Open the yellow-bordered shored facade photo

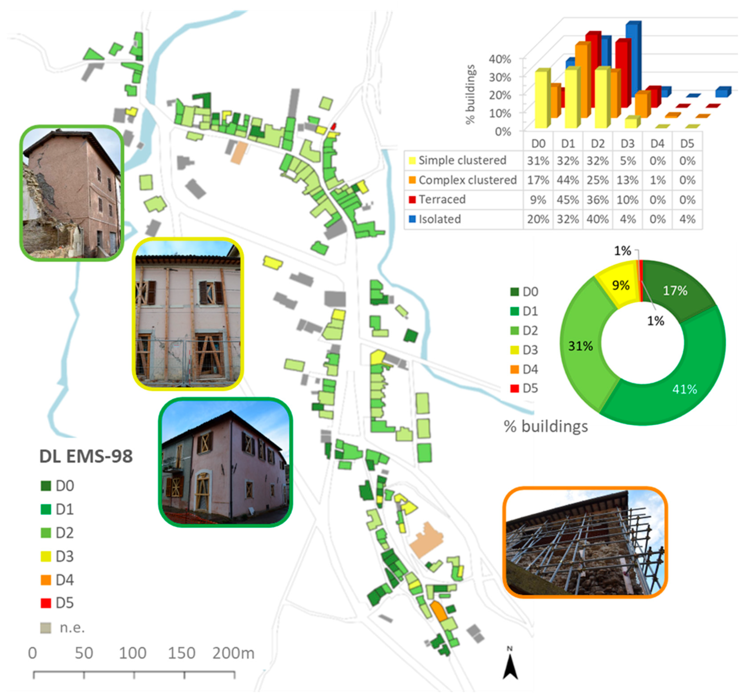point(188,314)
